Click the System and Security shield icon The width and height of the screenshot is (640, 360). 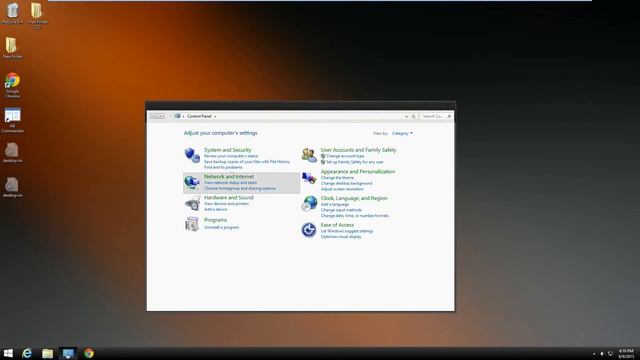[x=192, y=155]
